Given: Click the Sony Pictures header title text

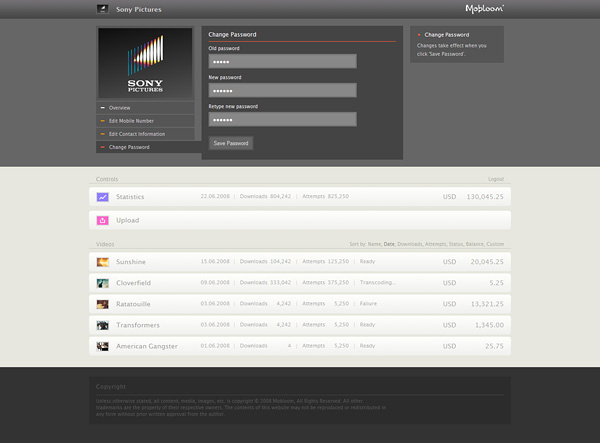Looking at the screenshot, I should tap(139, 9).
